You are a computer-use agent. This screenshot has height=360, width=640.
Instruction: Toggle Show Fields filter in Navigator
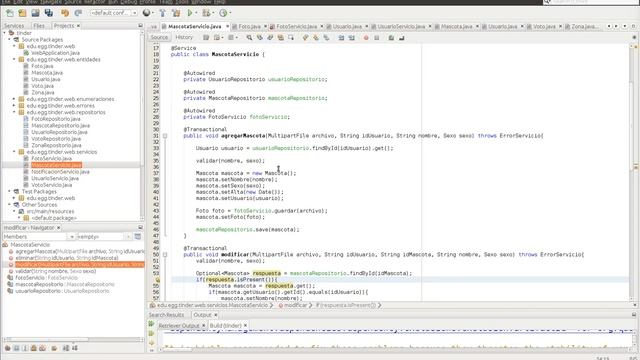(16, 348)
